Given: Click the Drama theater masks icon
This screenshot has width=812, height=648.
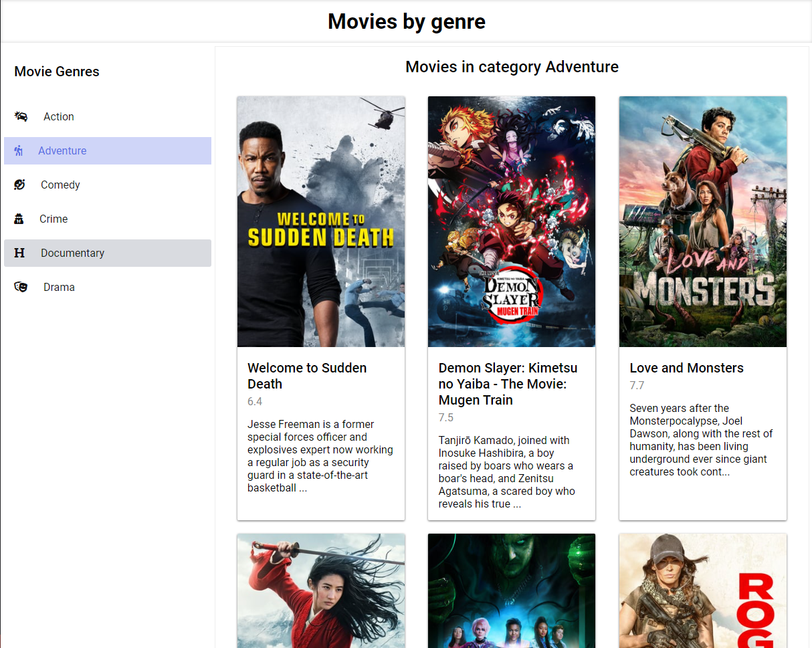Looking at the screenshot, I should (x=21, y=287).
